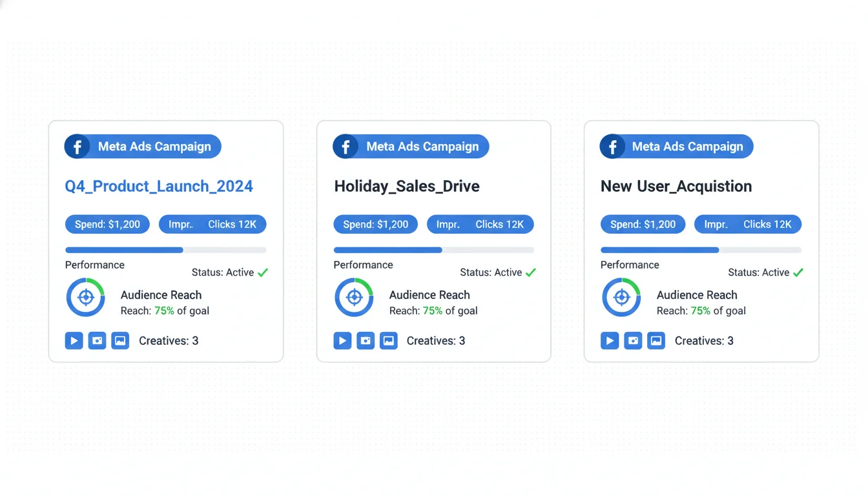Click the performance progress bar in New User_Acquistion card
Viewport: 868px width, 496px height.
[701, 250]
